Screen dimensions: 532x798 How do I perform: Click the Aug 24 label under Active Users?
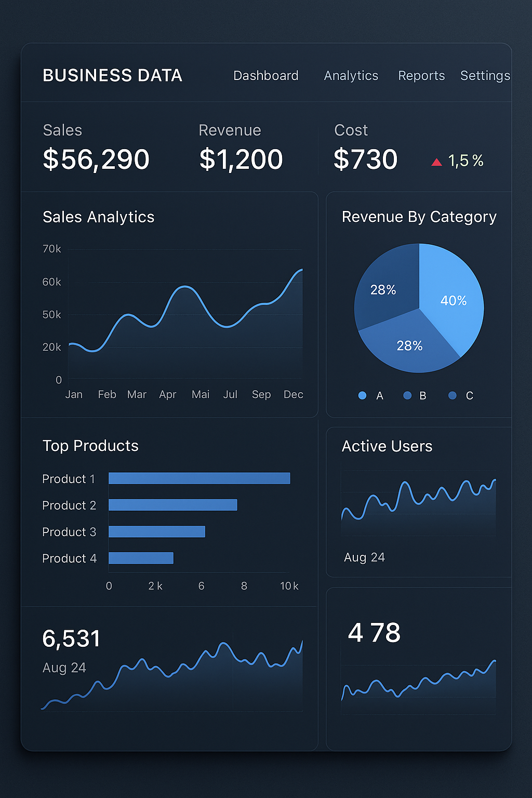pos(364,557)
